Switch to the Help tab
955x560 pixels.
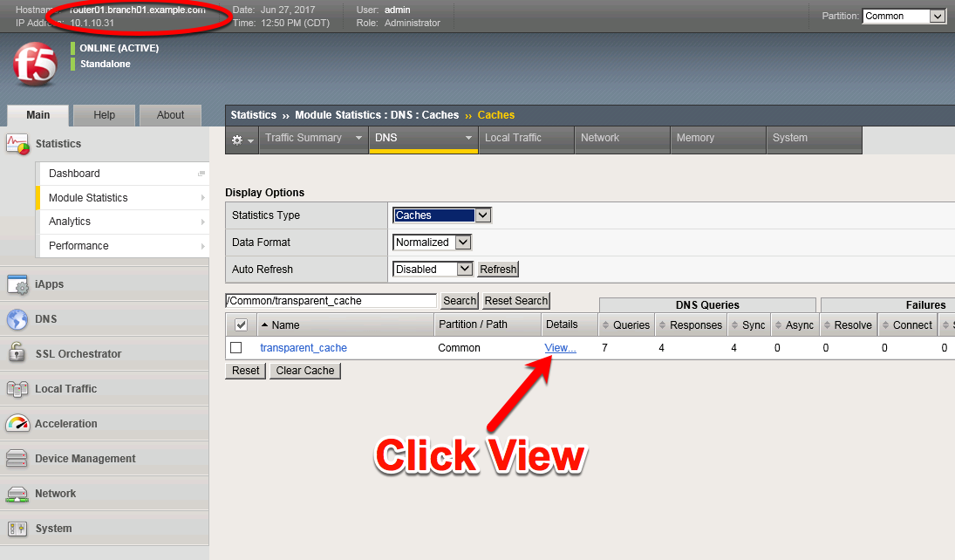coord(104,115)
